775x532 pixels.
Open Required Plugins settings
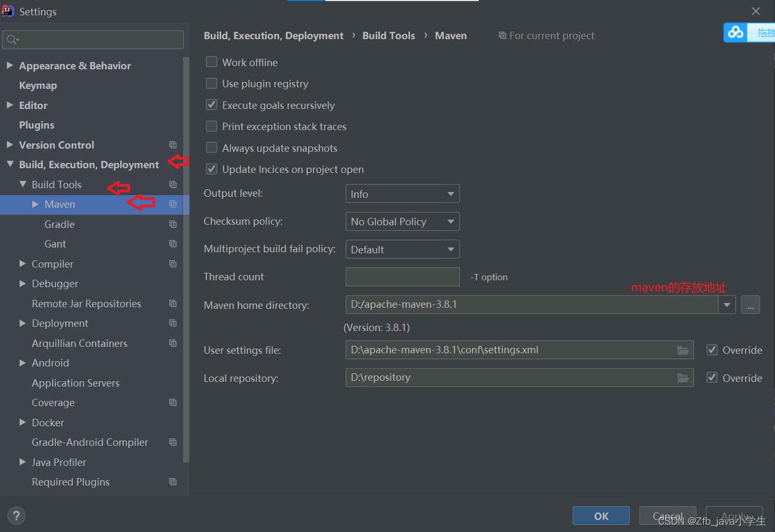pos(70,482)
